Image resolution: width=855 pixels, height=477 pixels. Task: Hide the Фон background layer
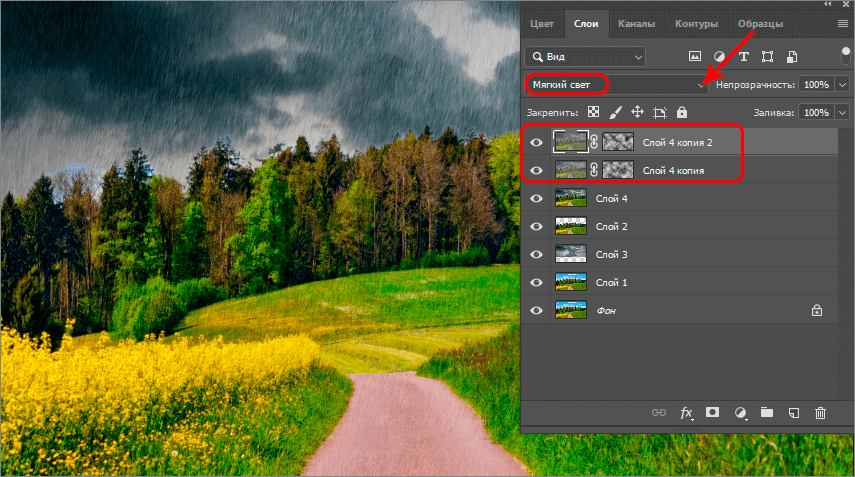pos(536,311)
